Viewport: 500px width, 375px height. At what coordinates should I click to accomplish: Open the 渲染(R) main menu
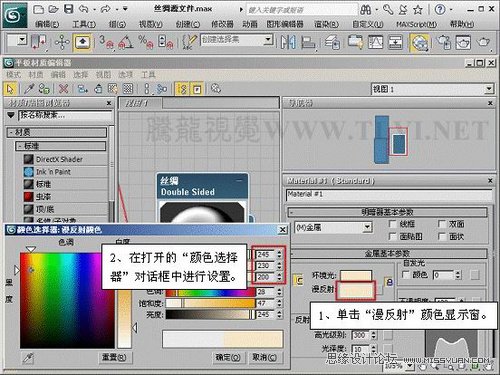326,24
